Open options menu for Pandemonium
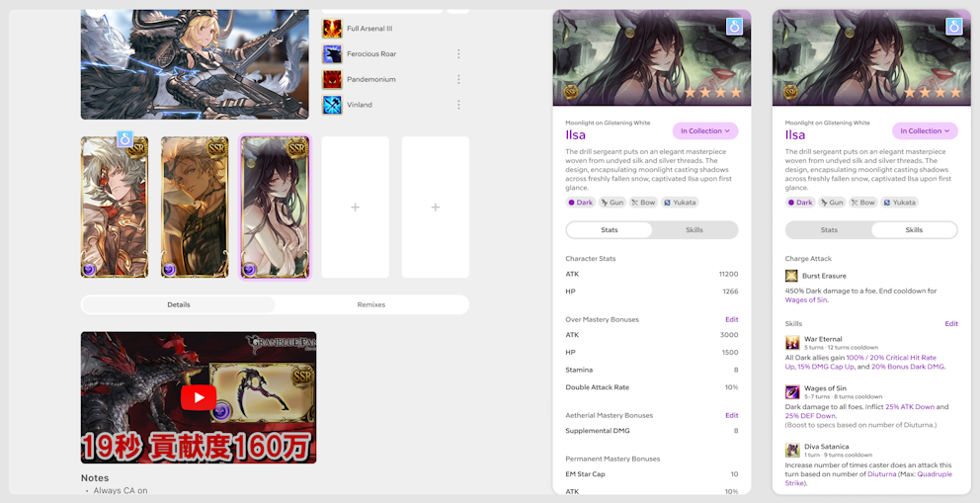The height and width of the screenshot is (503, 980). pyautogui.click(x=458, y=79)
